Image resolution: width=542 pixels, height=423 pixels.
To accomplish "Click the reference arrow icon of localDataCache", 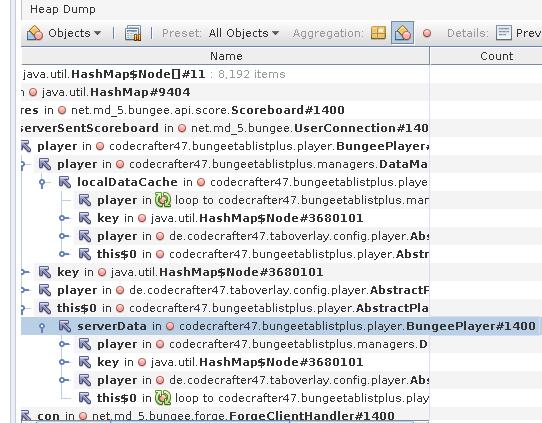I will coord(65,182).
